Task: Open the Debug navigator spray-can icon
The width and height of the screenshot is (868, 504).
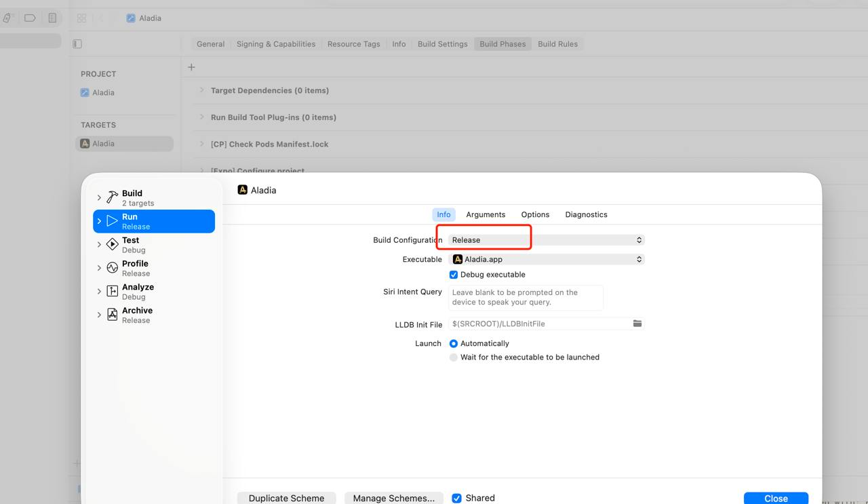Action: point(7,18)
